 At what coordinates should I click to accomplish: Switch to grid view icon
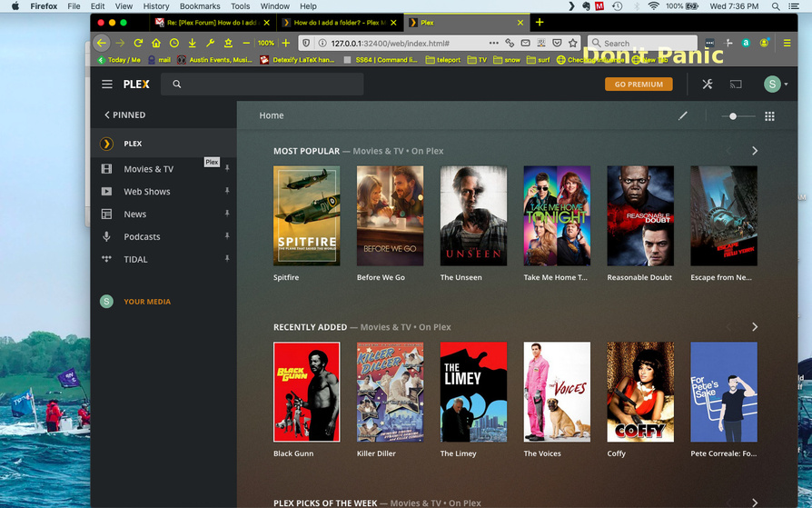pyautogui.click(x=769, y=116)
